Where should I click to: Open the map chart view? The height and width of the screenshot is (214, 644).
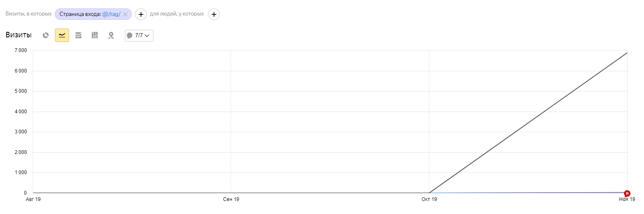pos(111,35)
